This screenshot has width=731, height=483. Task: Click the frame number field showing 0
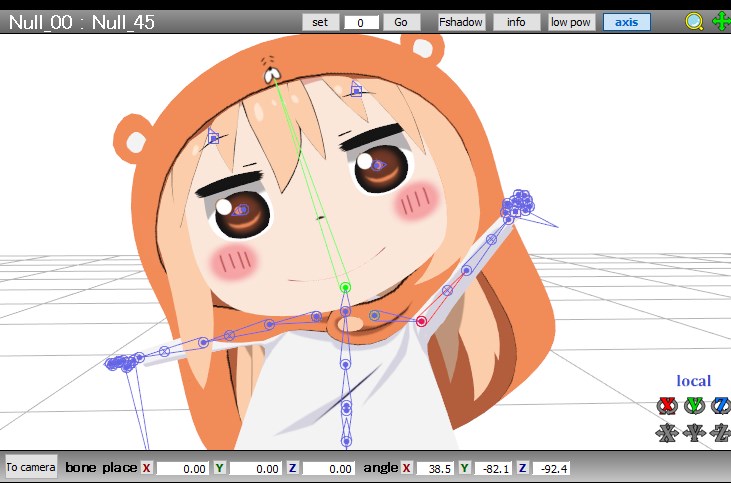[361, 22]
